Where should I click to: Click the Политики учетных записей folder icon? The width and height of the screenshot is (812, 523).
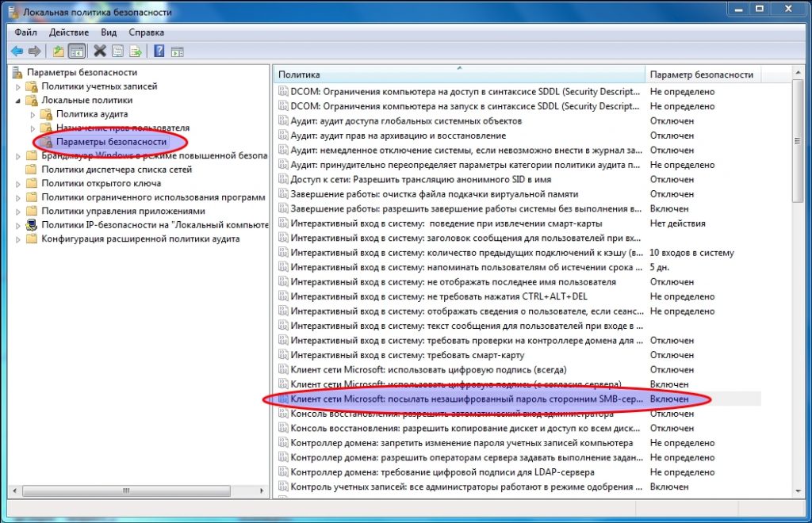32,86
